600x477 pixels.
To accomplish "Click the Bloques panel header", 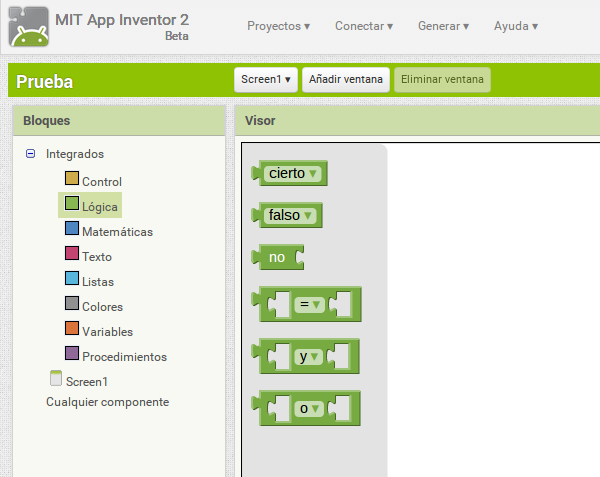I will pos(119,121).
